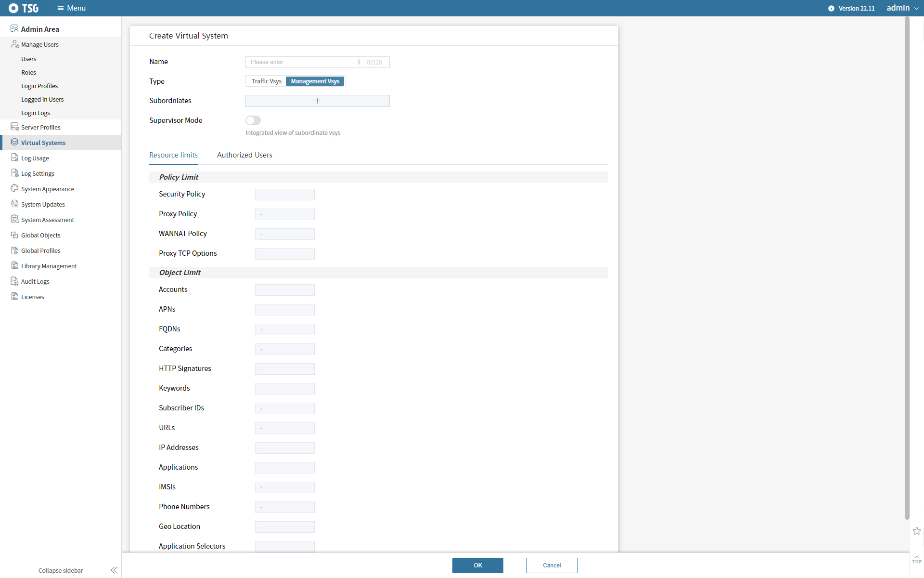
Task: Collapse the Manage Users tree section
Action: (x=40, y=44)
